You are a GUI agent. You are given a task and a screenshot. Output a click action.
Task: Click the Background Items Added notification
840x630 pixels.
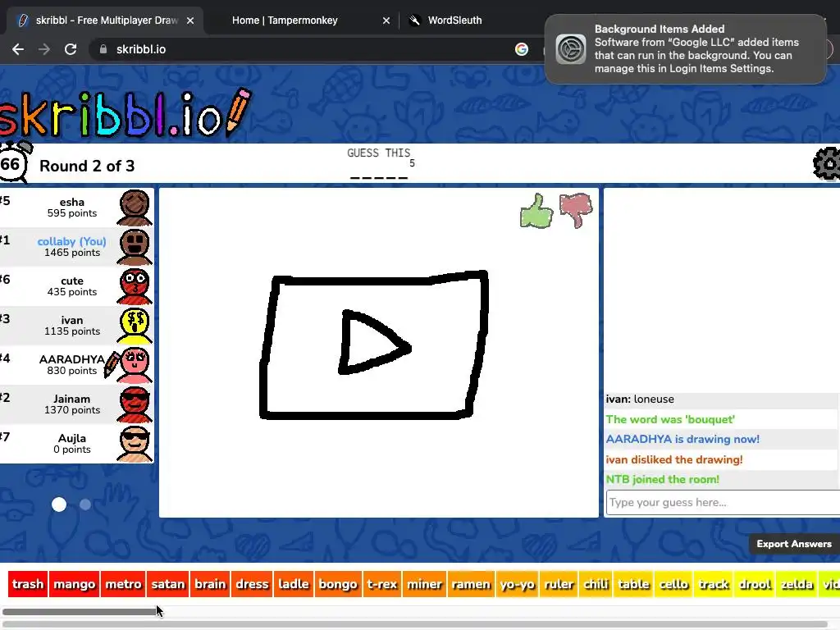coord(686,49)
